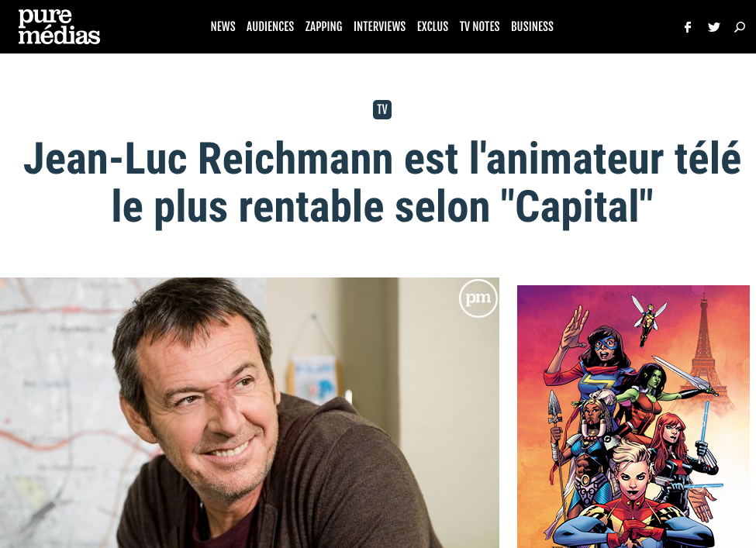This screenshot has height=548, width=756.
Task: Click the Jean-Luc Reichmann article headline
Action: [x=381, y=183]
